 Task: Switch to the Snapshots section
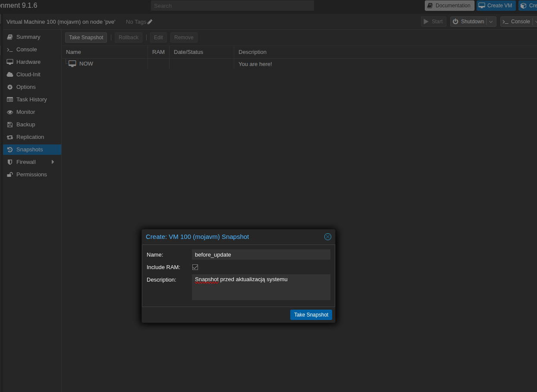pos(30,149)
